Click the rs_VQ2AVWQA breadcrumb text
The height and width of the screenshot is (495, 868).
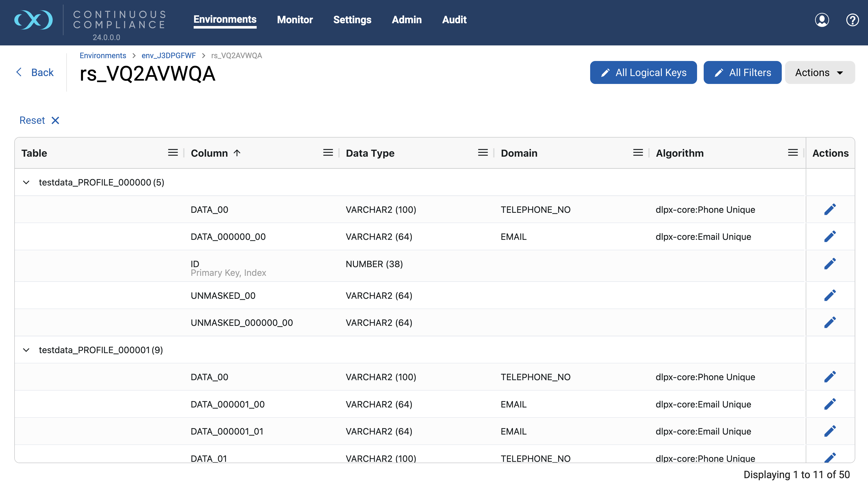coord(237,55)
